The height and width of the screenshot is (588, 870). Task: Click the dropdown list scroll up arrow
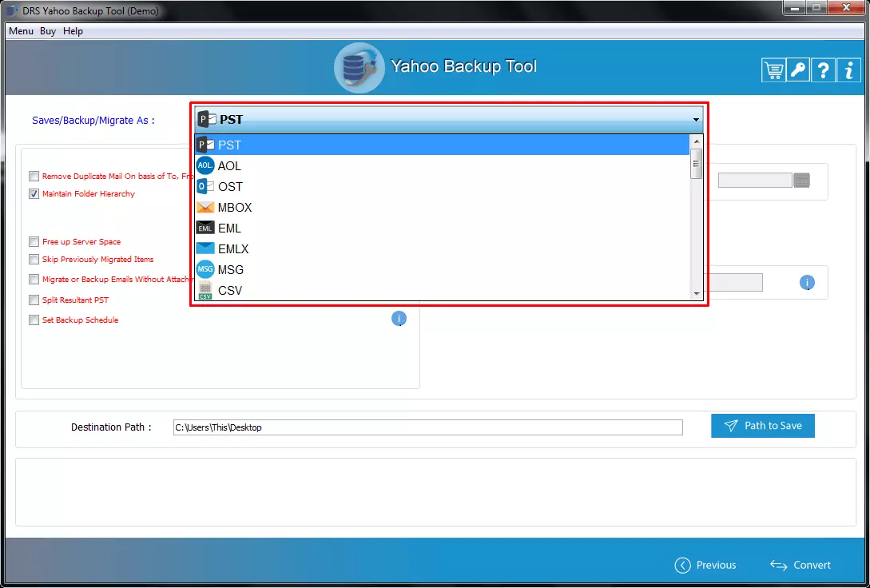(x=697, y=141)
